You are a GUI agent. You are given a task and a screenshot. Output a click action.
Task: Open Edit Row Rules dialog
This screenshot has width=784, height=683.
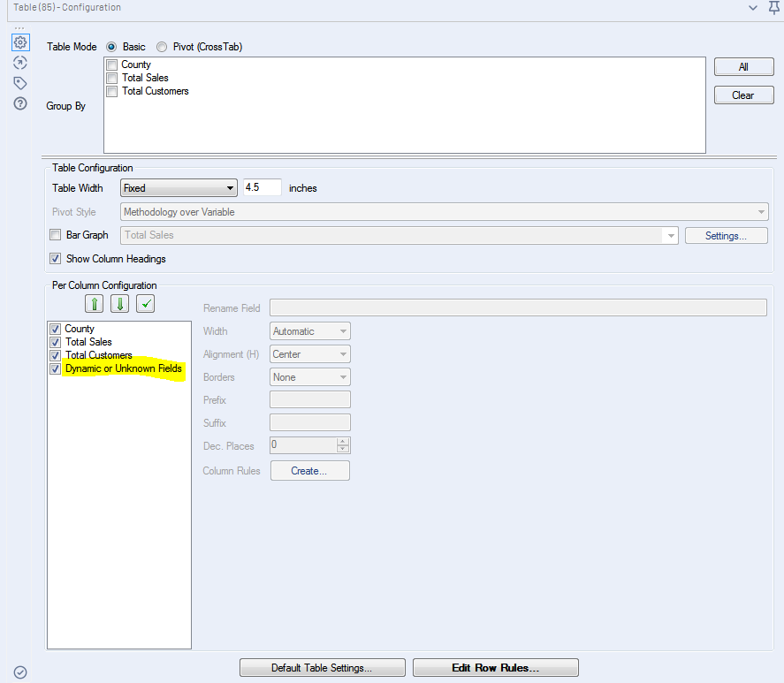[495, 667]
